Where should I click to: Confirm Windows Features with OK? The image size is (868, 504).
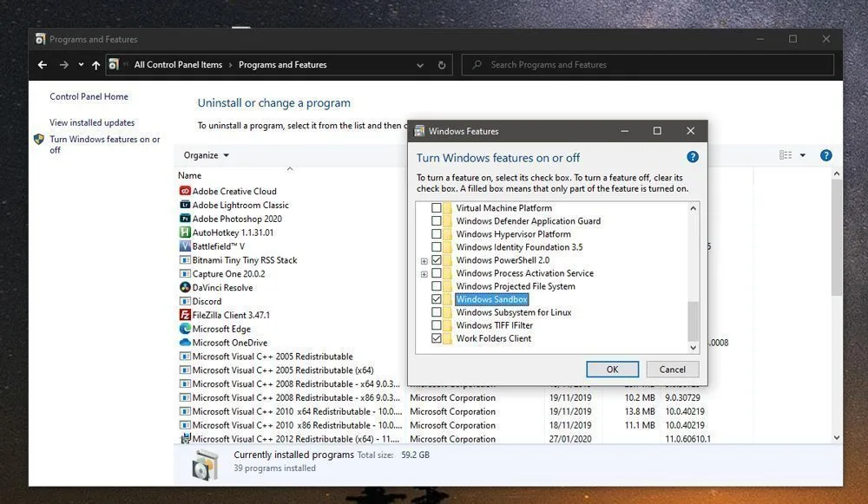[612, 369]
